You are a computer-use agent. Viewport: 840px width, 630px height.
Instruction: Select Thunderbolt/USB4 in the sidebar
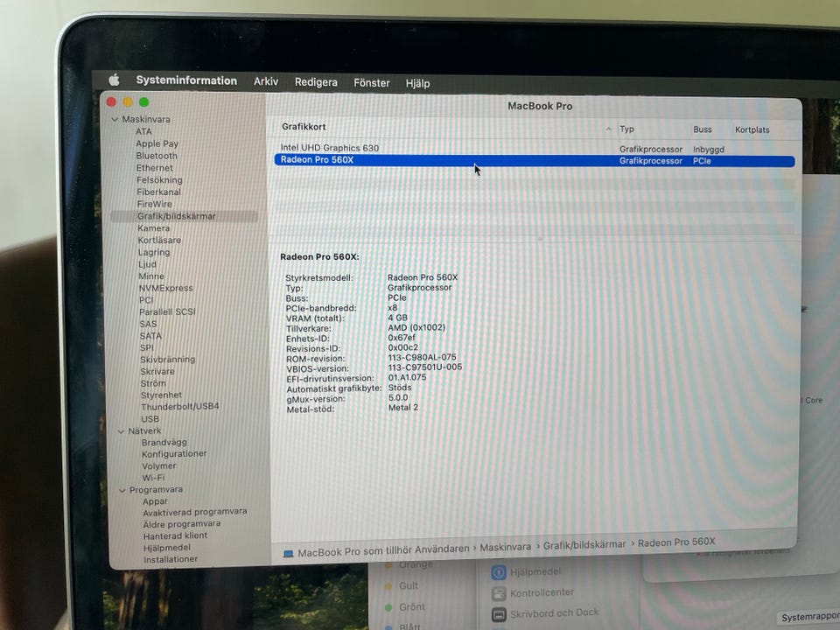coord(180,407)
